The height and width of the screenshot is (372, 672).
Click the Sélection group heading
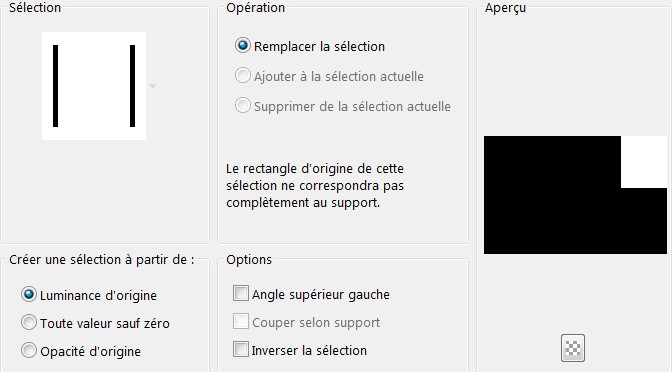click(x=35, y=7)
